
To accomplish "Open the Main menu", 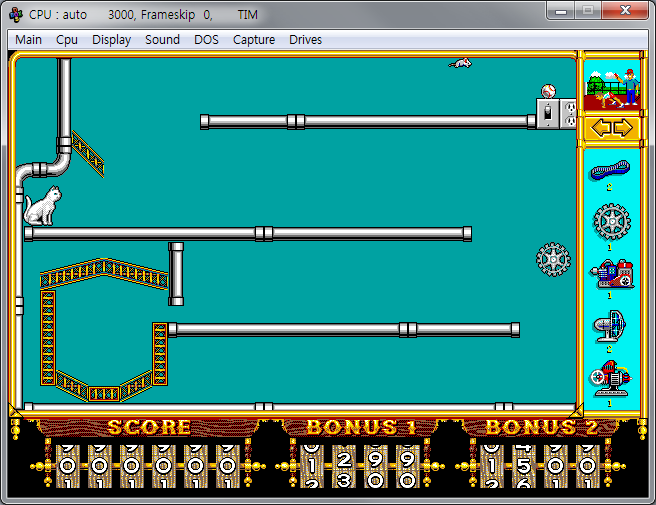I will (28, 40).
